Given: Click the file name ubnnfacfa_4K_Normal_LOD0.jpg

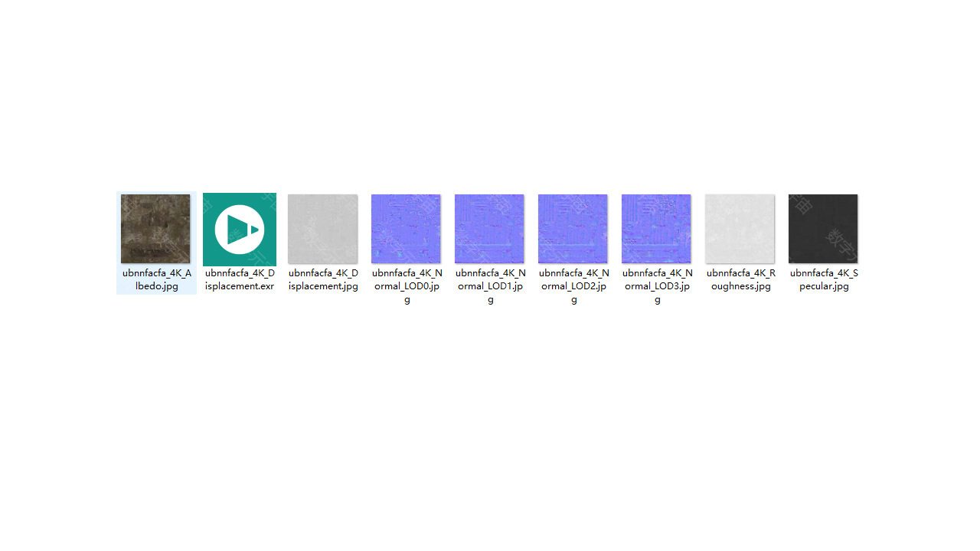Looking at the screenshot, I should [407, 286].
